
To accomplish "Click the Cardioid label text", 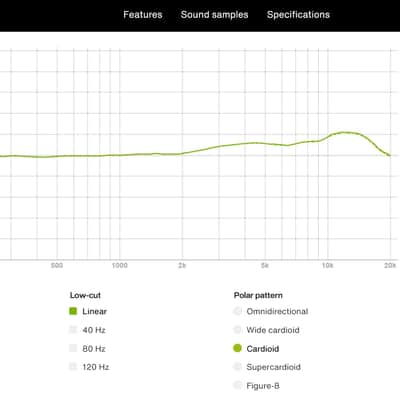I will coord(263,349).
